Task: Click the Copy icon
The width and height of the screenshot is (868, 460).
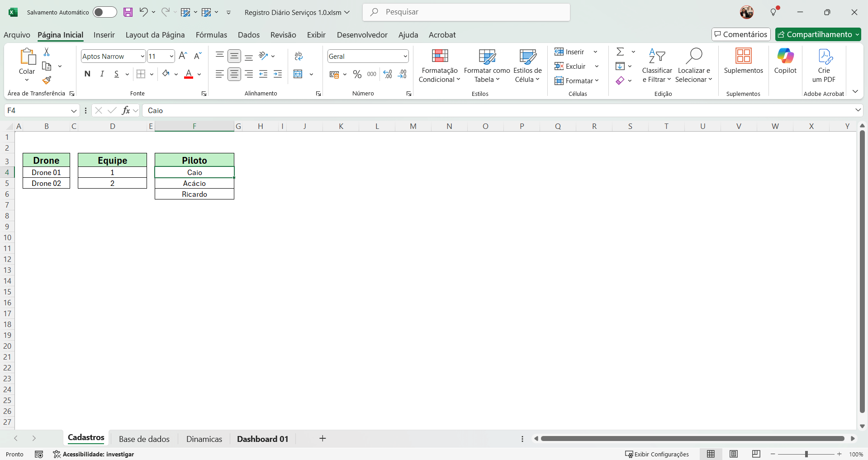Action: pyautogui.click(x=47, y=66)
